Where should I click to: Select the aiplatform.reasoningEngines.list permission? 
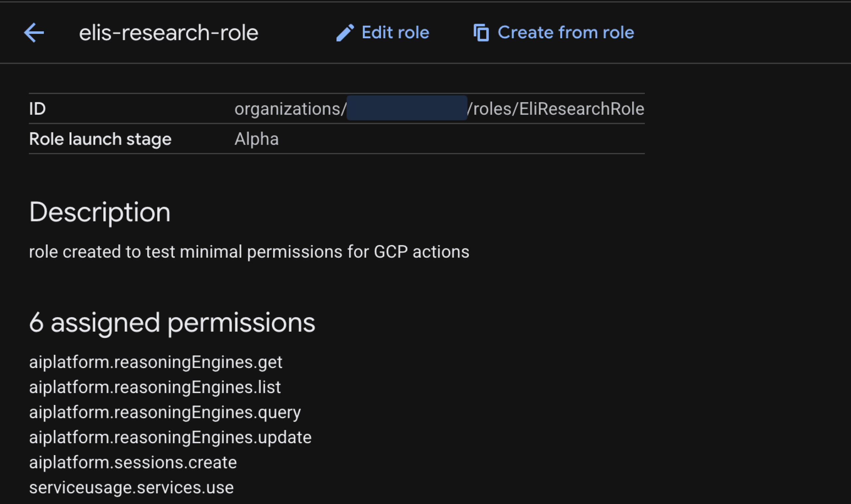click(155, 387)
